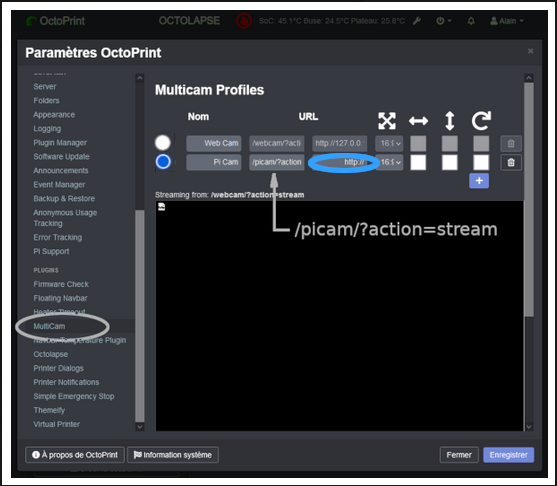Toggle rotate 90 for Web Cam
This screenshot has width=557, height=486.
coord(481,144)
